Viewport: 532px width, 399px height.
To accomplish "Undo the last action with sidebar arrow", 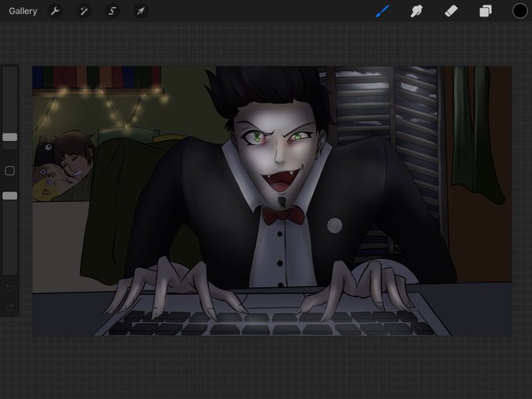I will coord(10,288).
